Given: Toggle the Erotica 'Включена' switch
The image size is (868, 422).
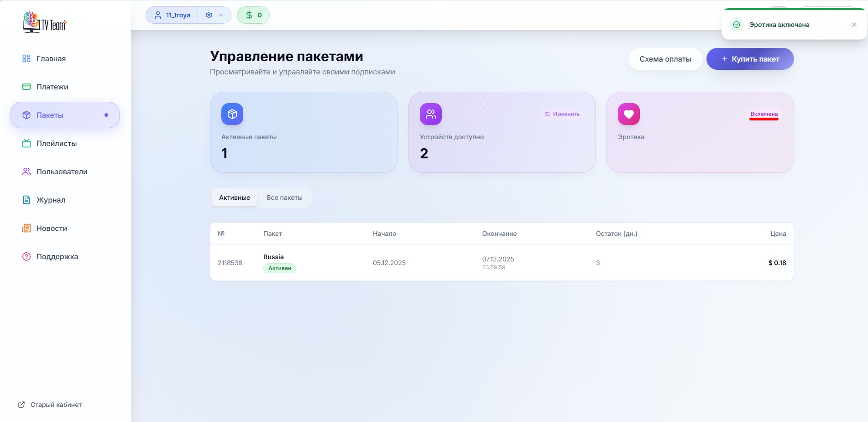Looking at the screenshot, I should tap(763, 114).
